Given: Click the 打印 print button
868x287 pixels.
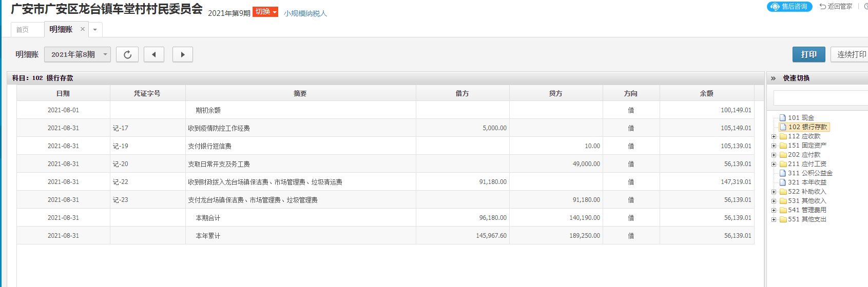Looking at the screenshot, I should point(809,54).
